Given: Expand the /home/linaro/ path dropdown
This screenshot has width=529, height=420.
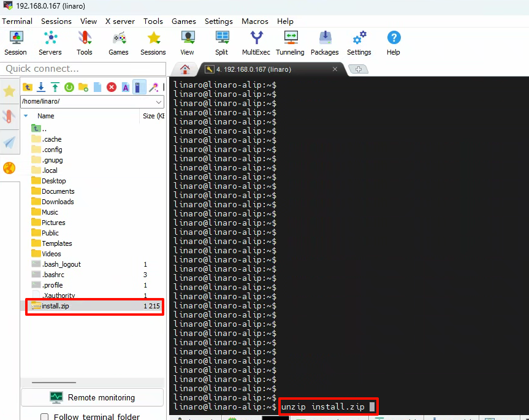Looking at the screenshot, I should point(159,102).
